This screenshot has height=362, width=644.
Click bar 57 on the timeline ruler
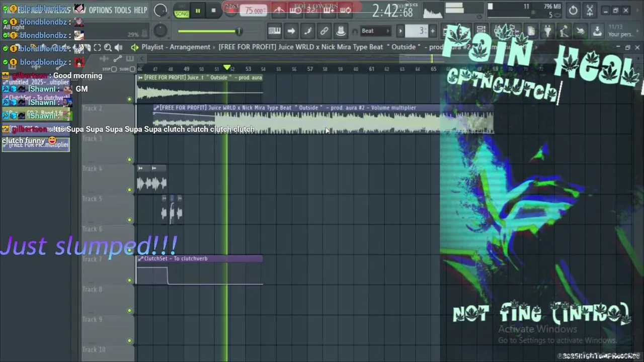[309, 69]
